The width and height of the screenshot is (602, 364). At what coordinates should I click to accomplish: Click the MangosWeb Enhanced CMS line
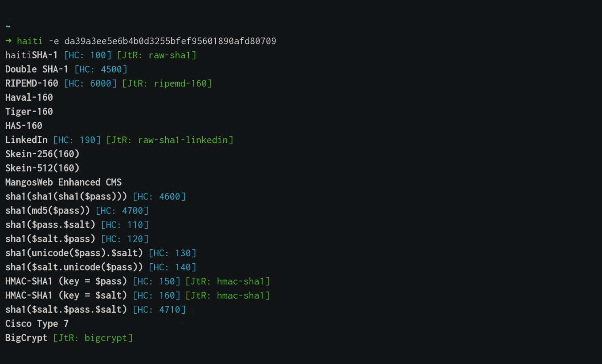[63, 182]
